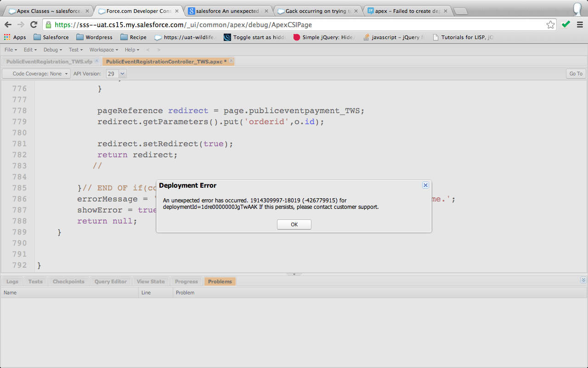Open the Simple jQuery: Hide bookmark
Screen dimensions: 588x368
pyautogui.click(x=323, y=37)
